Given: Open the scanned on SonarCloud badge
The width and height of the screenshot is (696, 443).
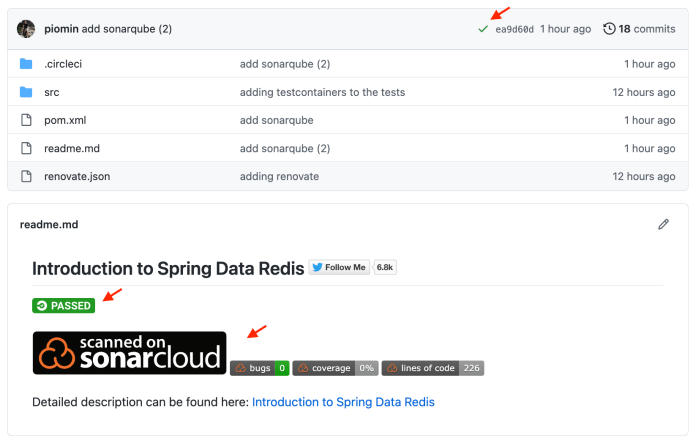Looking at the screenshot, I should point(129,353).
